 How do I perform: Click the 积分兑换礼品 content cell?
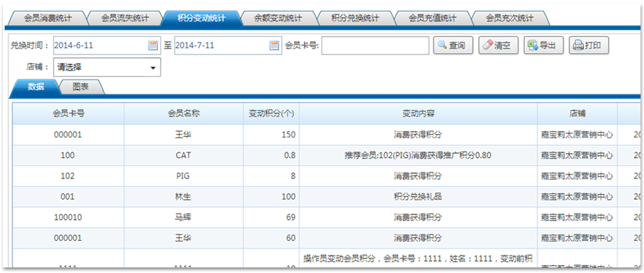pos(418,196)
